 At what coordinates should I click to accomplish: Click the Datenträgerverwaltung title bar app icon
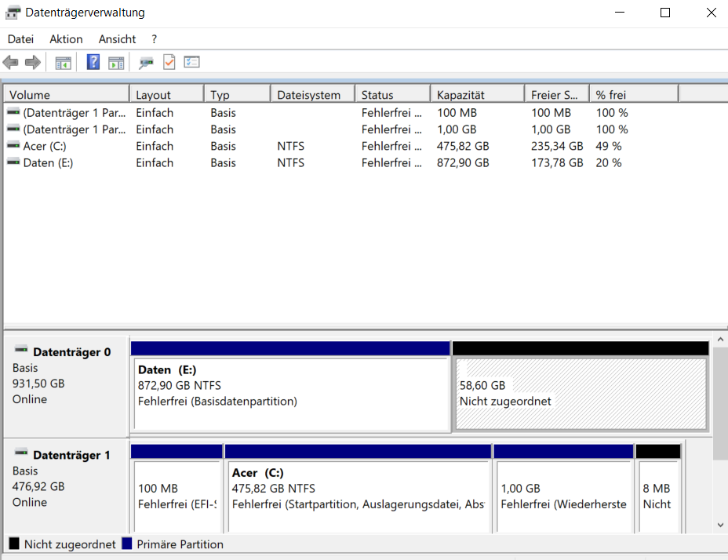(13, 13)
